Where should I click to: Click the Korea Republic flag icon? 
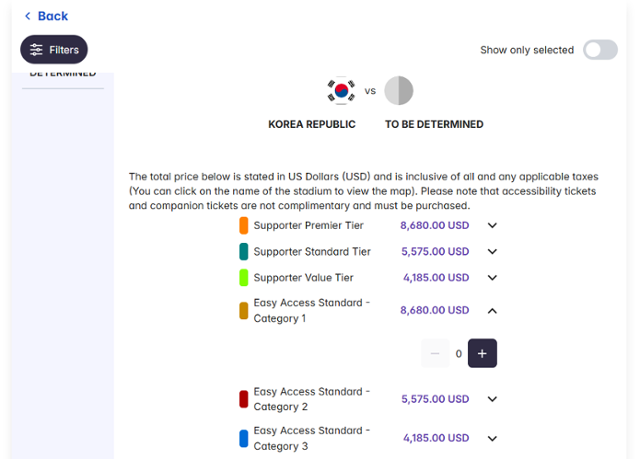341,91
